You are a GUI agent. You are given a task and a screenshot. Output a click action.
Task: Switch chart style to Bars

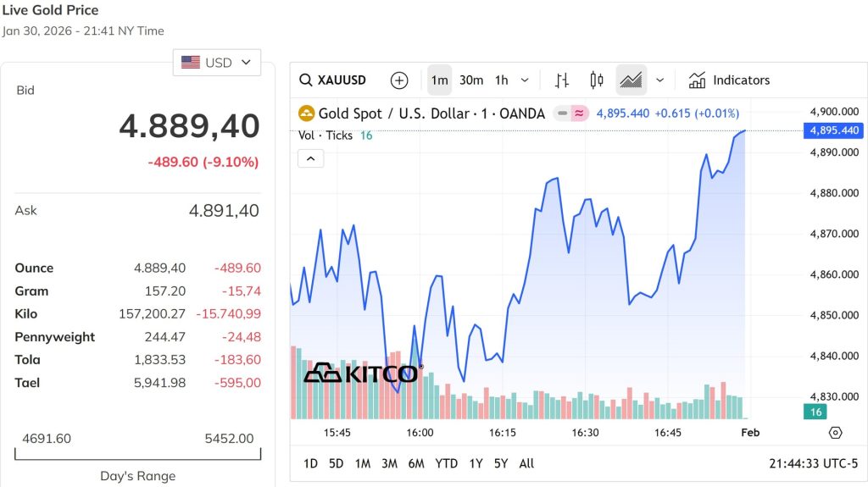point(562,80)
